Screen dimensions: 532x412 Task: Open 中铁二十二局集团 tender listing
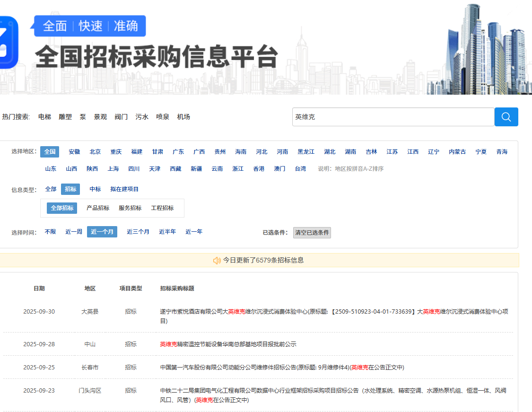pos(333,395)
